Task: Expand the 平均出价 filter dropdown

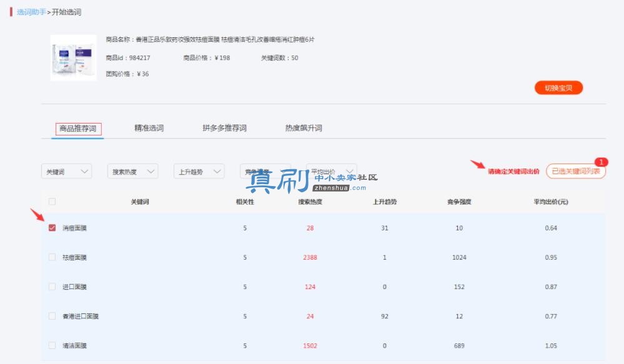Action: (331, 172)
